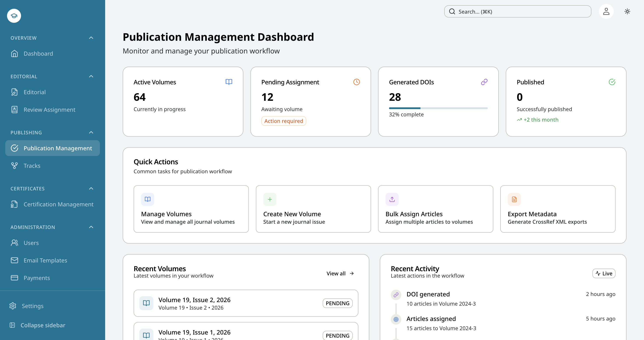This screenshot has width=644, height=340.
Task: Click the Payments card icon
Action: coord(14,278)
